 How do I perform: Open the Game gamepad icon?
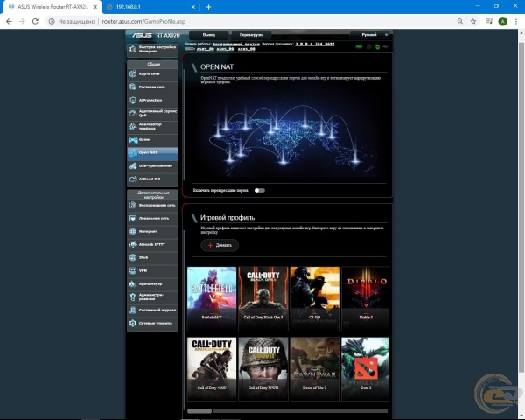pyautogui.click(x=133, y=140)
